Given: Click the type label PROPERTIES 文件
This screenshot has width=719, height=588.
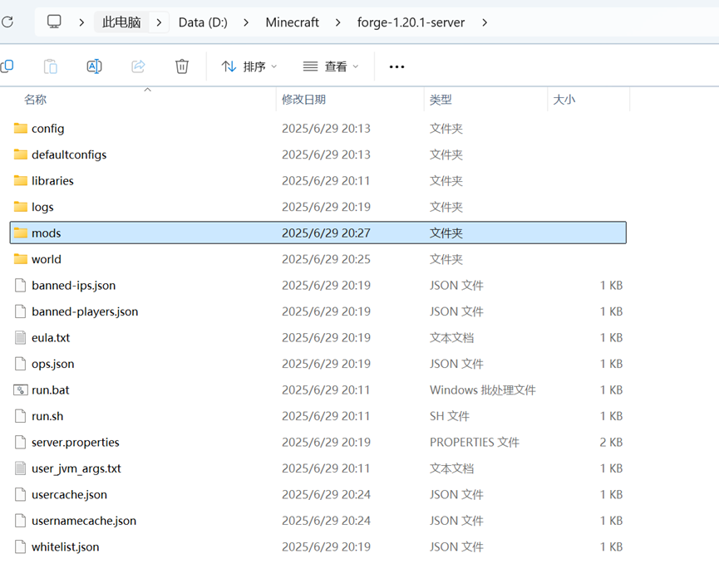Looking at the screenshot, I should coord(474,443).
